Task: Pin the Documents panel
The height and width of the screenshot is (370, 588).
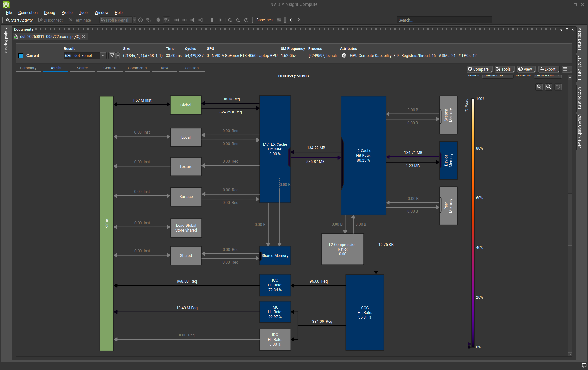Action: click(567, 29)
